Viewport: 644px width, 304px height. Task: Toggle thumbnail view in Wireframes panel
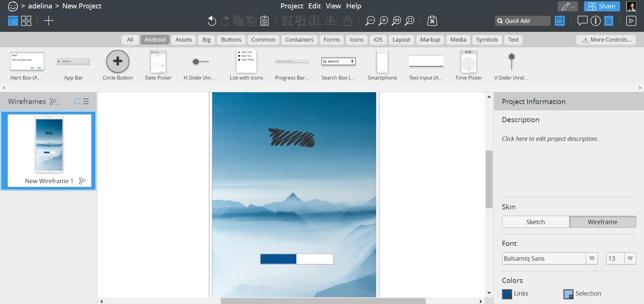[77, 101]
